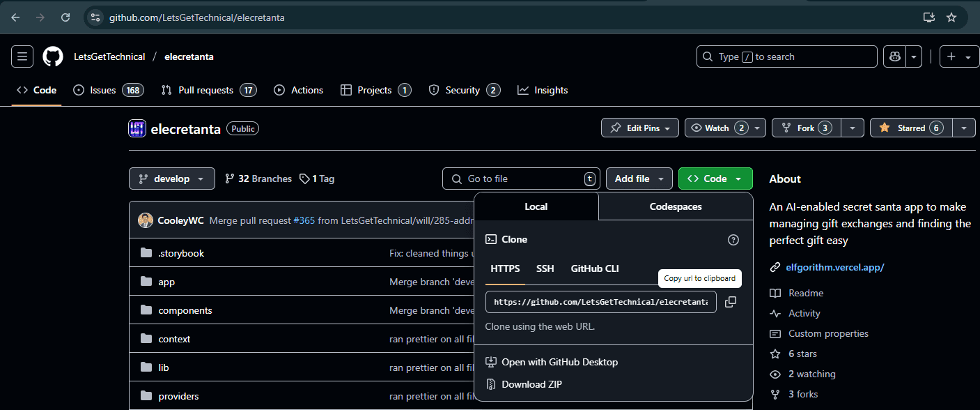This screenshot has height=410, width=980.
Task: Click the elecretanta repository avatar
Action: coord(137,128)
